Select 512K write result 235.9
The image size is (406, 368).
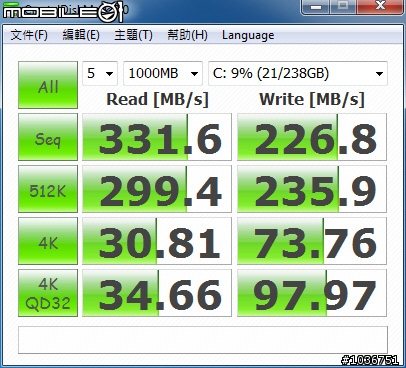click(x=312, y=189)
